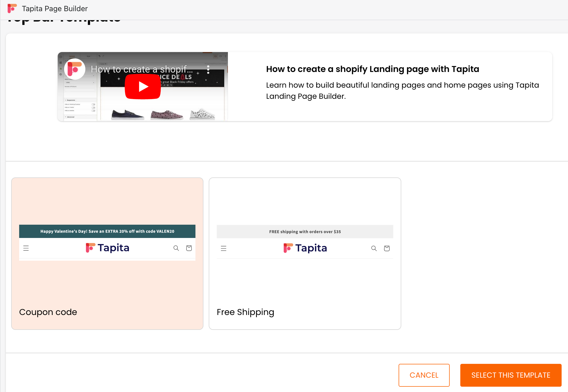The image size is (568, 392).
Task: Click the channel avatar on the video
Action: pyautogui.click(x=75, y=69)
